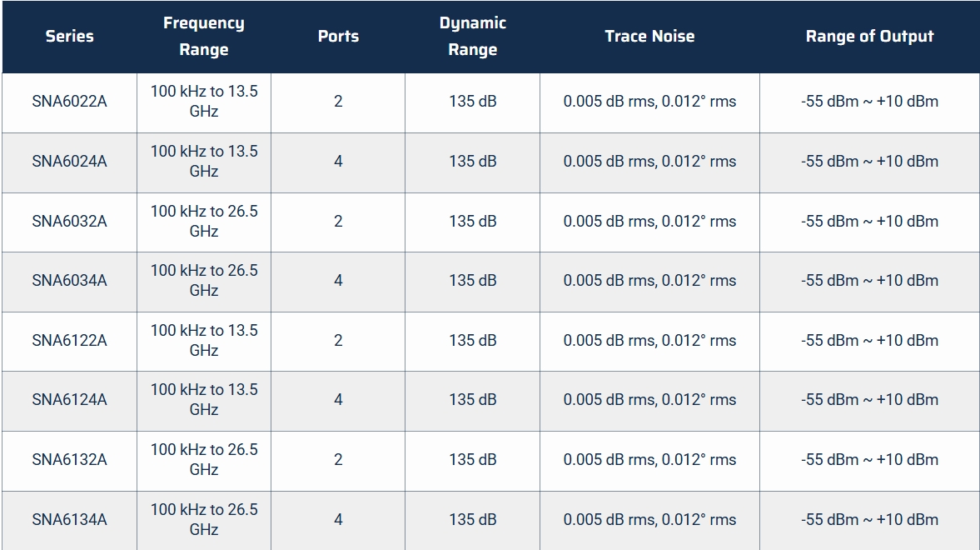This screenshot has width=980, height=550.
Task: Click the SNA6034A series name
Action: point(69,280)
